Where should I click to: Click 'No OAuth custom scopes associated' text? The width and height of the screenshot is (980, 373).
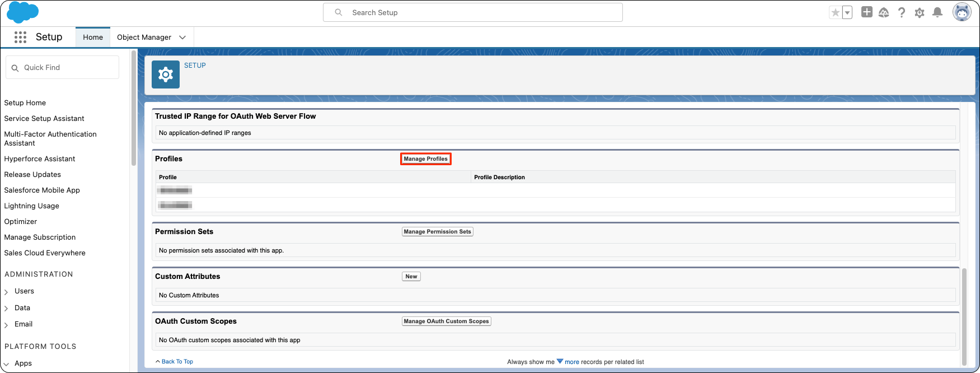(229, 341)
